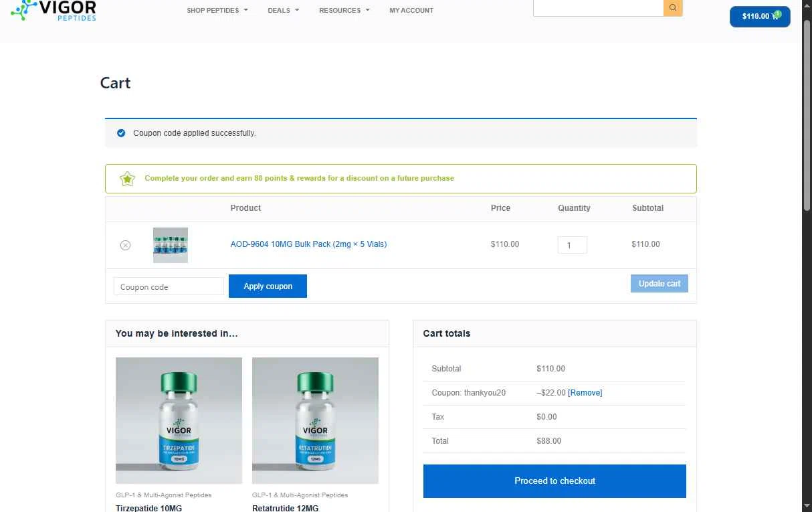This screenshot has height=512, width=812.
Task: Click the Product column header
Action: [245, 208]
